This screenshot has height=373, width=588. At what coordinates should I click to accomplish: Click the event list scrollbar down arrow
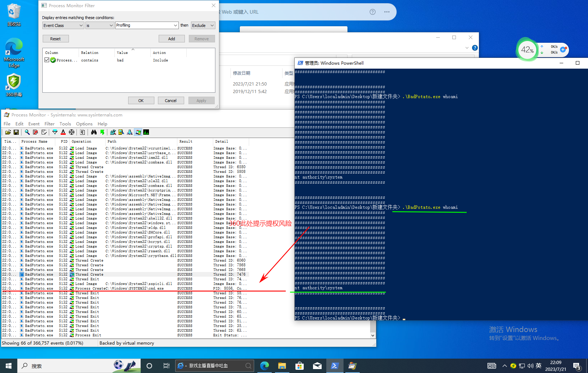pos(373,335)
